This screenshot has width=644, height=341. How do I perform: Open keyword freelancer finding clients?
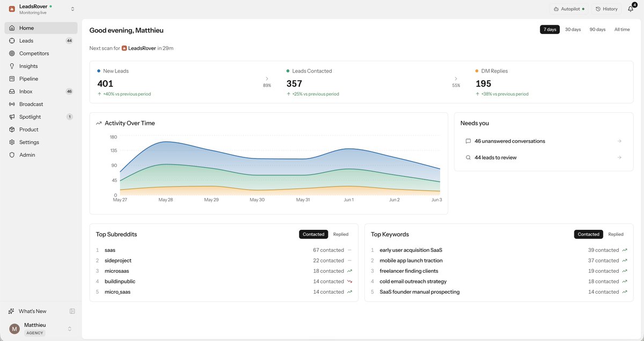tap(499, 271)
